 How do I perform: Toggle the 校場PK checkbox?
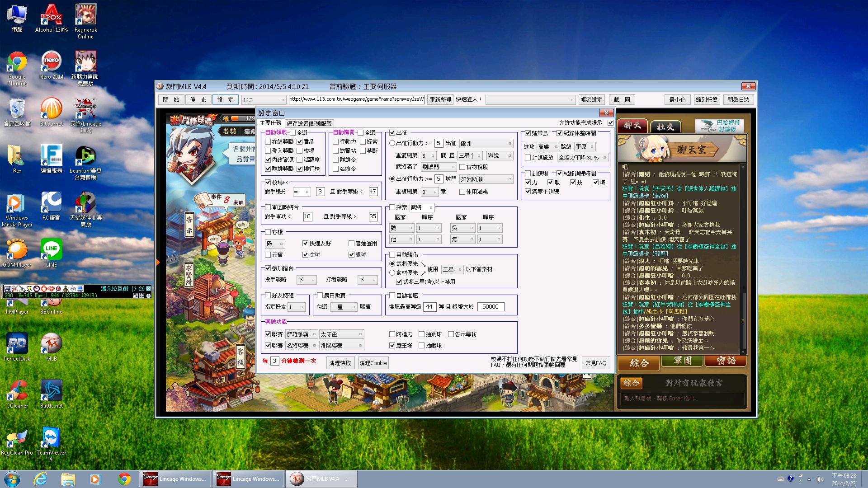point(268,183)
